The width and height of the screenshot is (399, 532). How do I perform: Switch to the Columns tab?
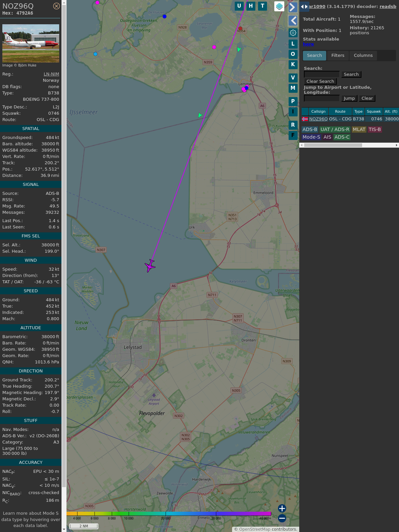(363, 56)
